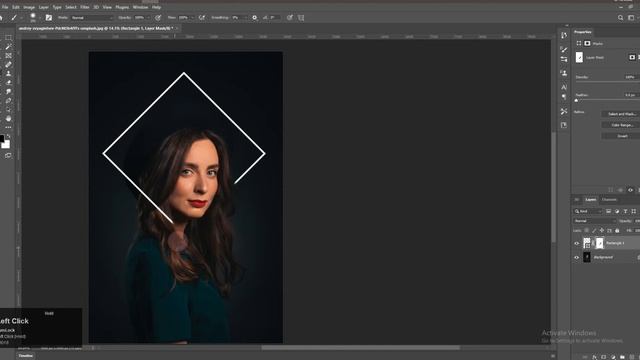Select the Rectangle 1 layer mask thumbnail
The height and width of the screenshot is (360, 640).
[599, 243]
